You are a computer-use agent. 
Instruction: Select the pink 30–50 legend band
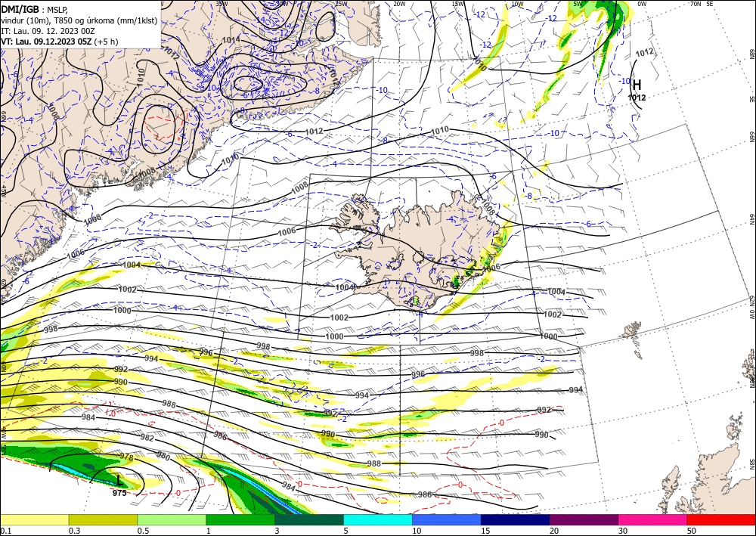pos(653,519)
